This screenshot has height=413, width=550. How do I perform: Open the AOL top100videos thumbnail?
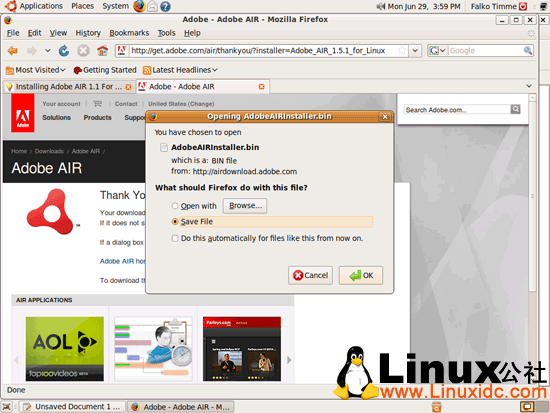pyautogui.click(x=65, y=349)
